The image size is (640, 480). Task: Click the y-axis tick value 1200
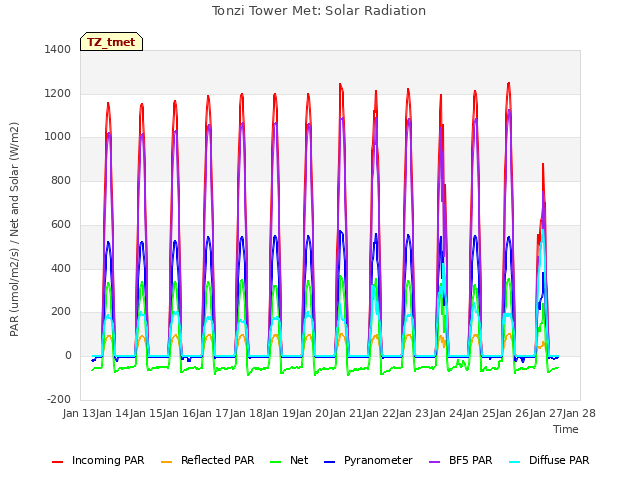[58, 93]
